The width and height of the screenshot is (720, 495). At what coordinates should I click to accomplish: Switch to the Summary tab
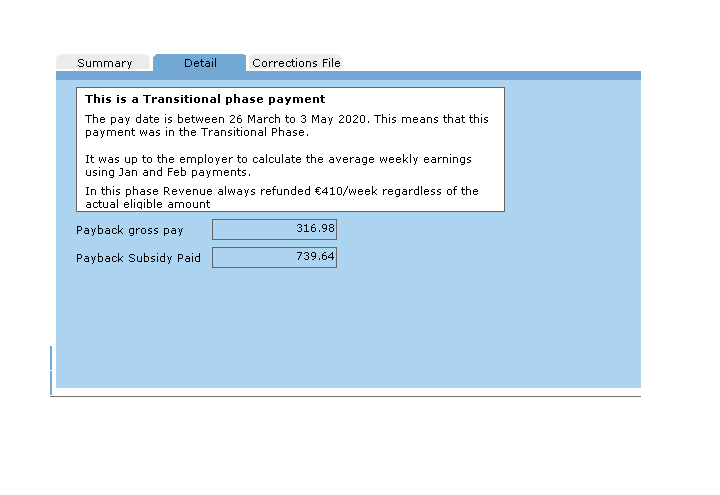(104, 63)
